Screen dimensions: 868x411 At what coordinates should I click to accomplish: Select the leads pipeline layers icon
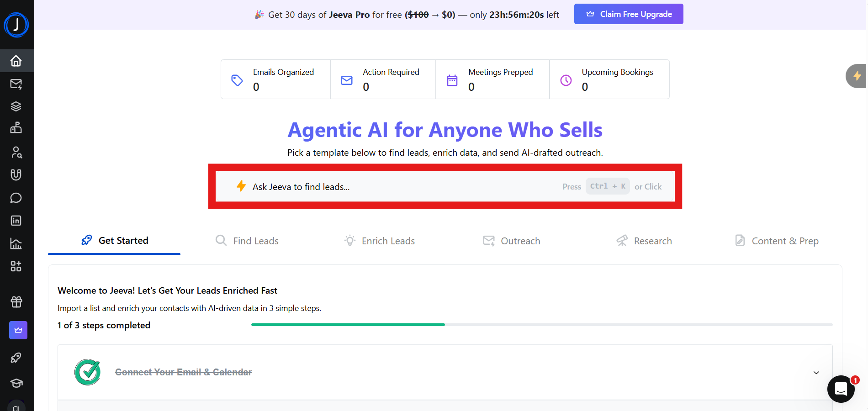click(x=16, y=106)
